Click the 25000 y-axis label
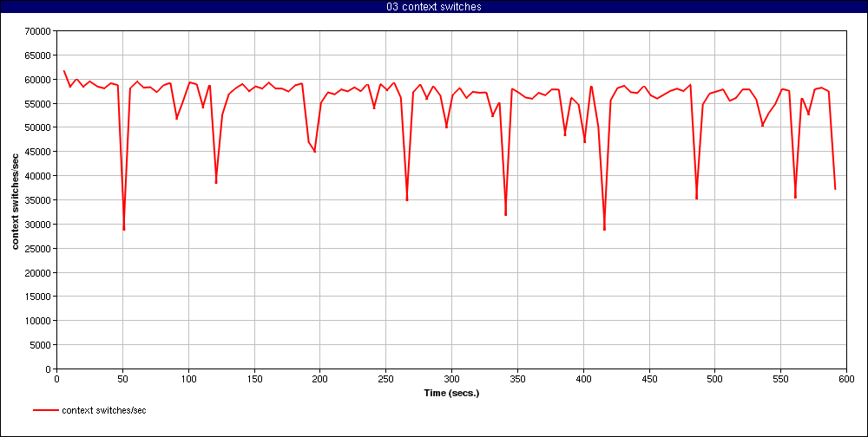The image size is (868, 437). pyautogui.click(x=39, y=248)
